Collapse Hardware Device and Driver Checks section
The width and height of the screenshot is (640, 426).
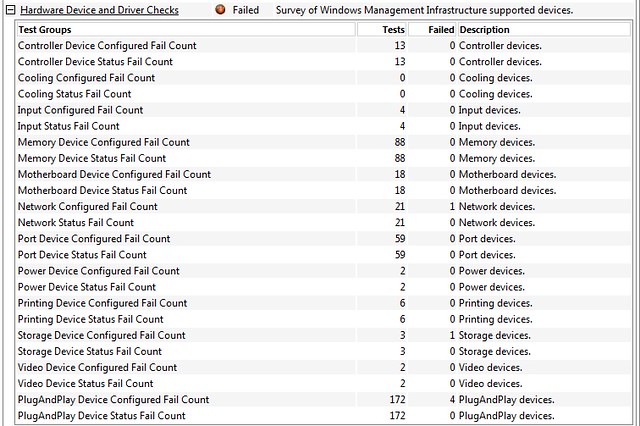tap(11, 10)
